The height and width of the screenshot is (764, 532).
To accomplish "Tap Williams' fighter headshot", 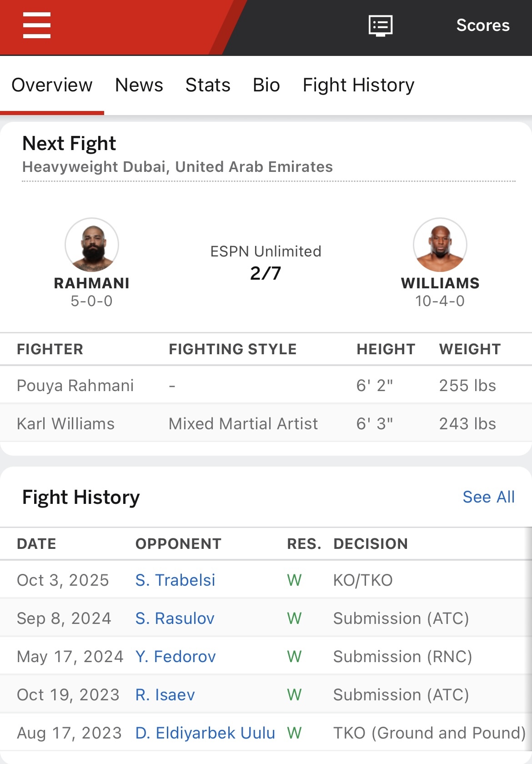I will [440, 245].
